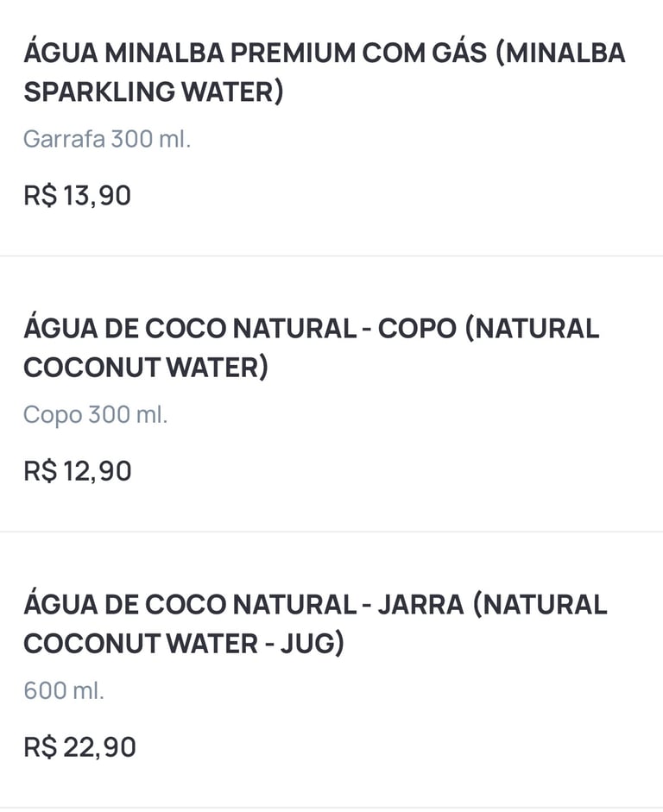Screen dimensions: 663x812
Task: Click the word "Garrafa" in gray text
Action: (63, 139)
